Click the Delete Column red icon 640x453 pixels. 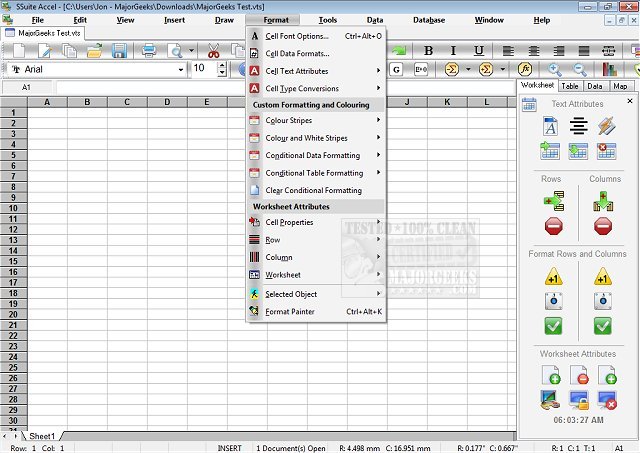603,226
